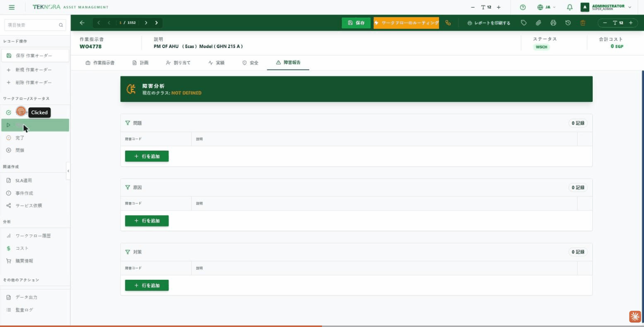The height and width of the screenshot is (327, 644).
Task: Open the hamburger main menu
Action: [12, 7]
